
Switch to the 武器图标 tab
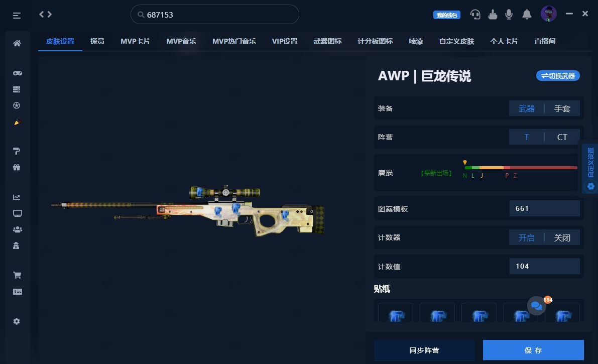coord(327,41)
